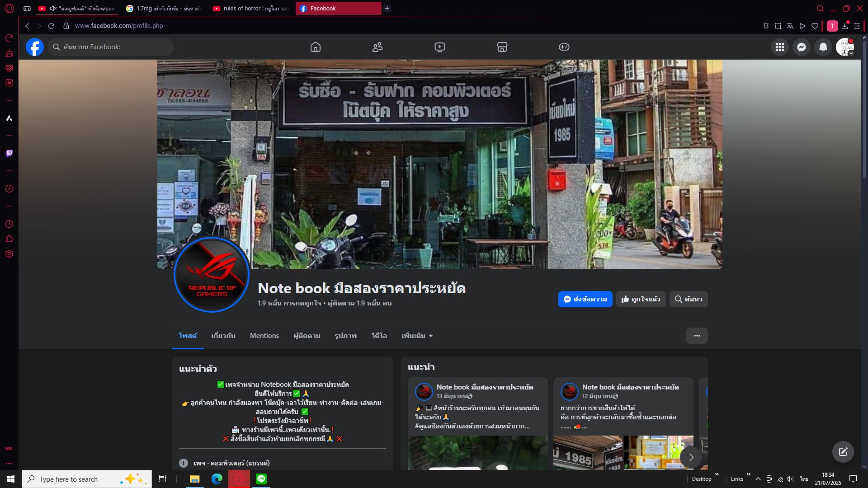Open the Windows Start menu
868x488 pixels.
point(11,479)
